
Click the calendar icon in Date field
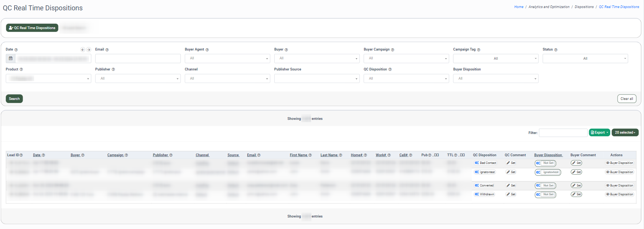11,59
